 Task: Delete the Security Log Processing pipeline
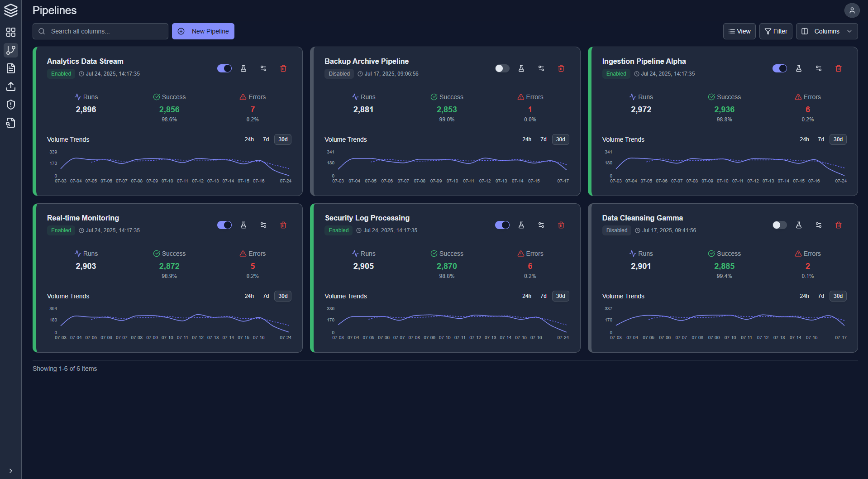[561, 225]
